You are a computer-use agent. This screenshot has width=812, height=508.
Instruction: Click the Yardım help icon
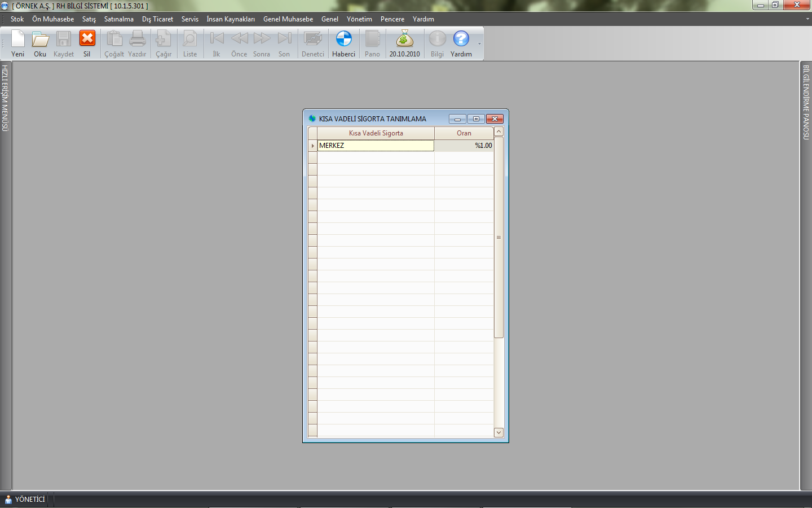click(461, 40)
